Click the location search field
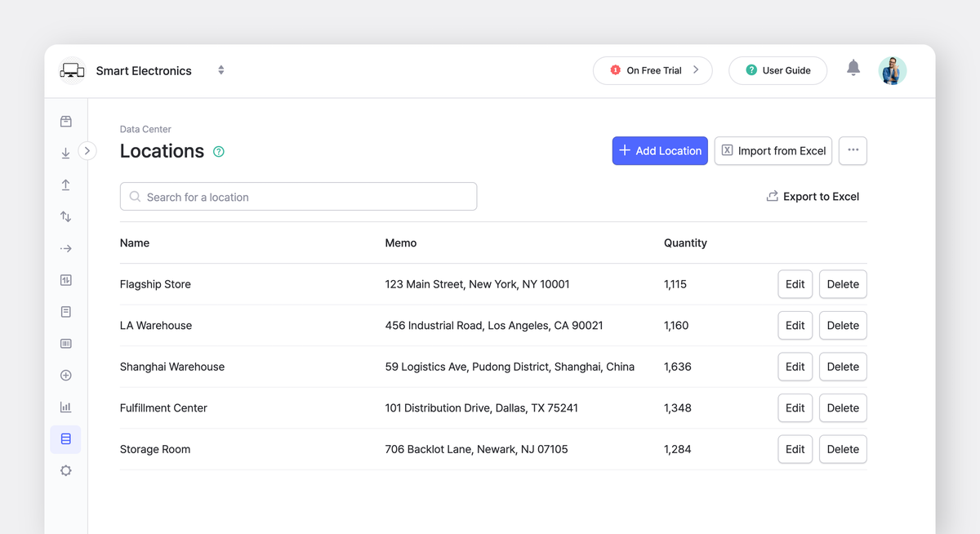The height and width of the screenshot is (534, 980). [298, 196]
